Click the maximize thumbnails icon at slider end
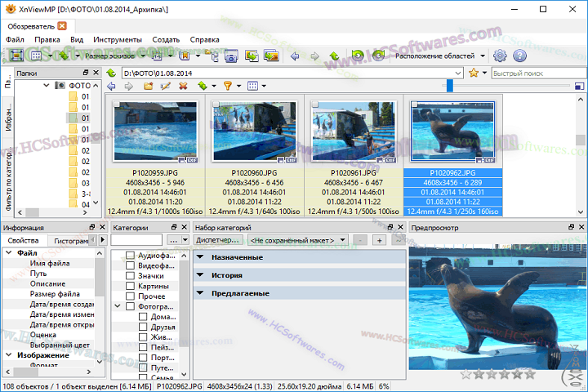The width and height of the screenshot is (588, 392). pyautogui.click(x=579, y=87)
